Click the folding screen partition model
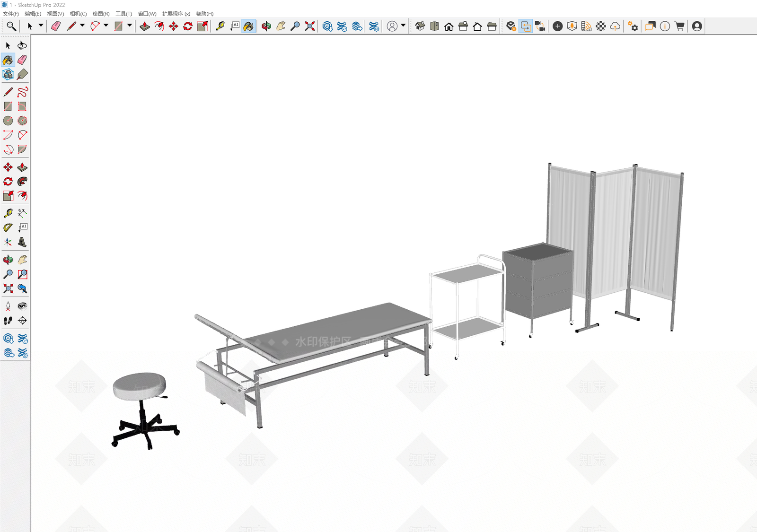The image size is (757, 532). coord(615,236)
